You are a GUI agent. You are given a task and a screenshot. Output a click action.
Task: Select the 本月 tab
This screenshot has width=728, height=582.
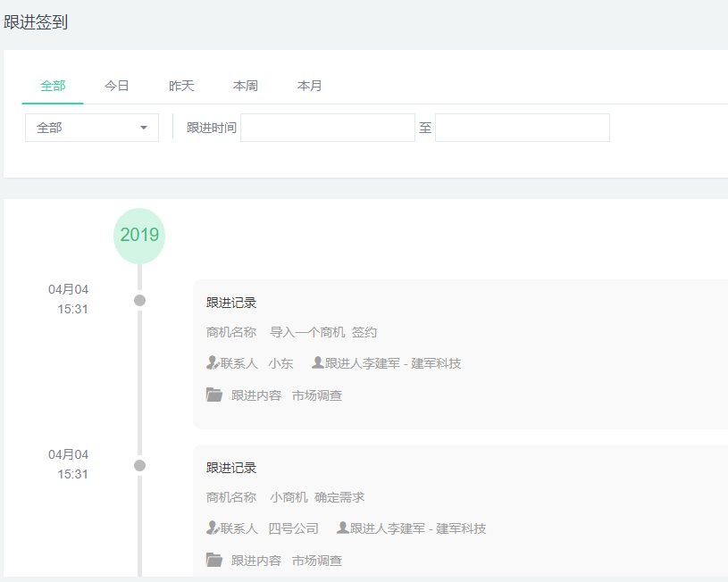point(310,86)
